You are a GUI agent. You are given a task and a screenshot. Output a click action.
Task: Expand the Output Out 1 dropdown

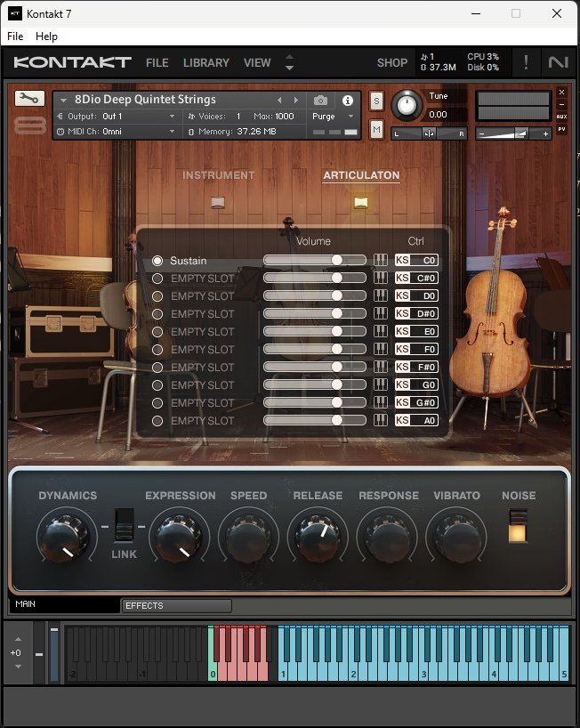117,117
